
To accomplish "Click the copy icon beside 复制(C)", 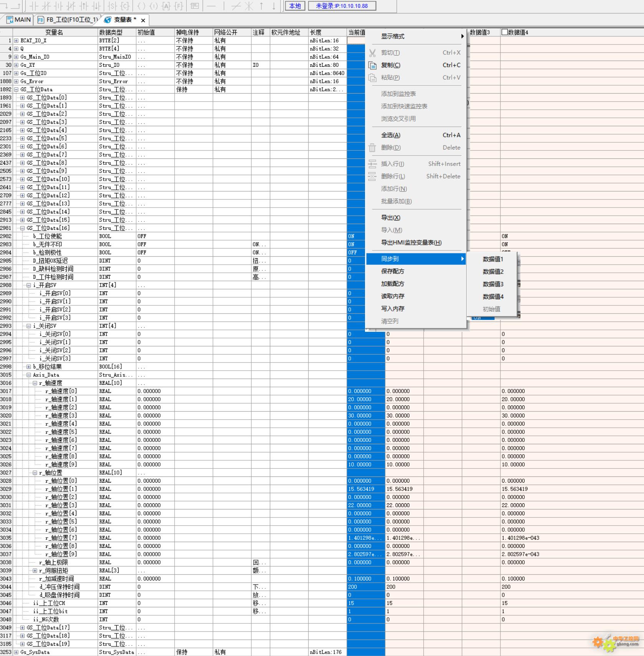I will pyautogui.click(x=372, y=65).
